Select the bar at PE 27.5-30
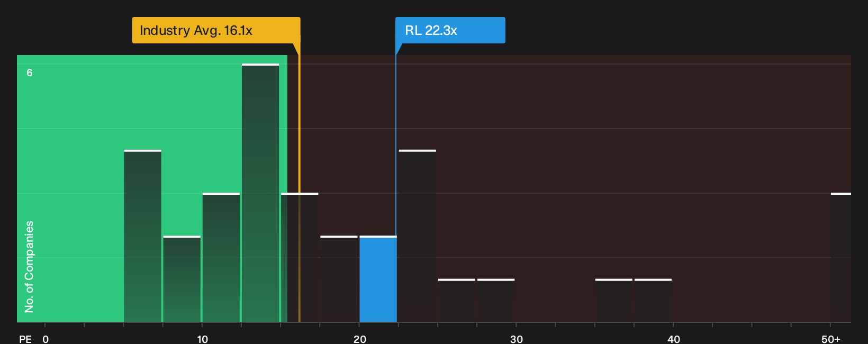 496,300
